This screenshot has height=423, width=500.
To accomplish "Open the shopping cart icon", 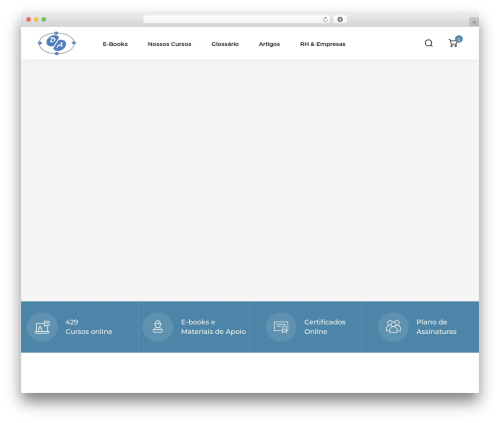I will pyautogui.click(x=453, y=43).
